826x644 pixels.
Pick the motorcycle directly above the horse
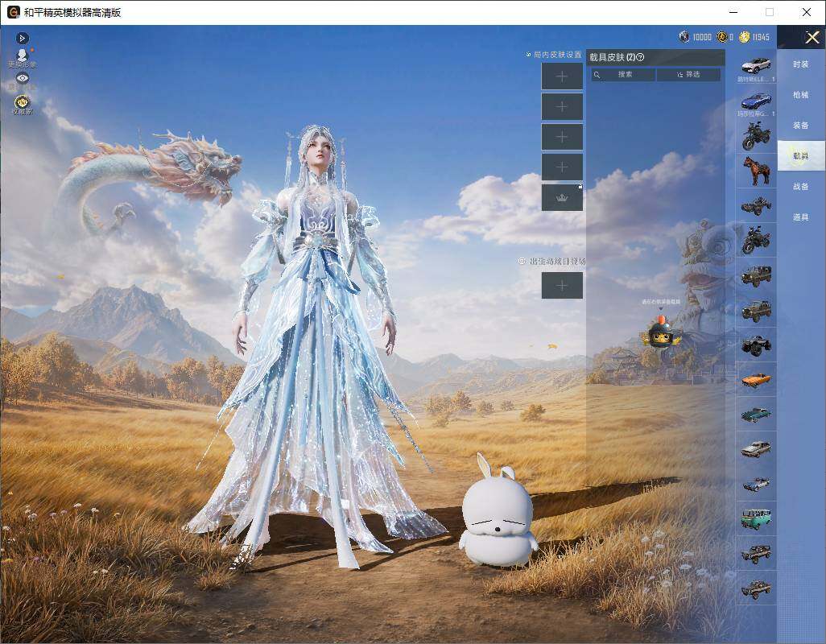point(756,135)
